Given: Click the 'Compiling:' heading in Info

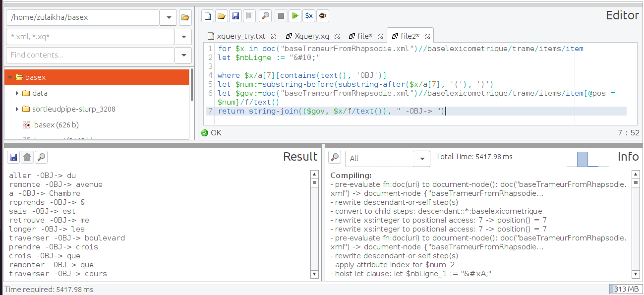Looking at the screenshot, I should [351, 176].
